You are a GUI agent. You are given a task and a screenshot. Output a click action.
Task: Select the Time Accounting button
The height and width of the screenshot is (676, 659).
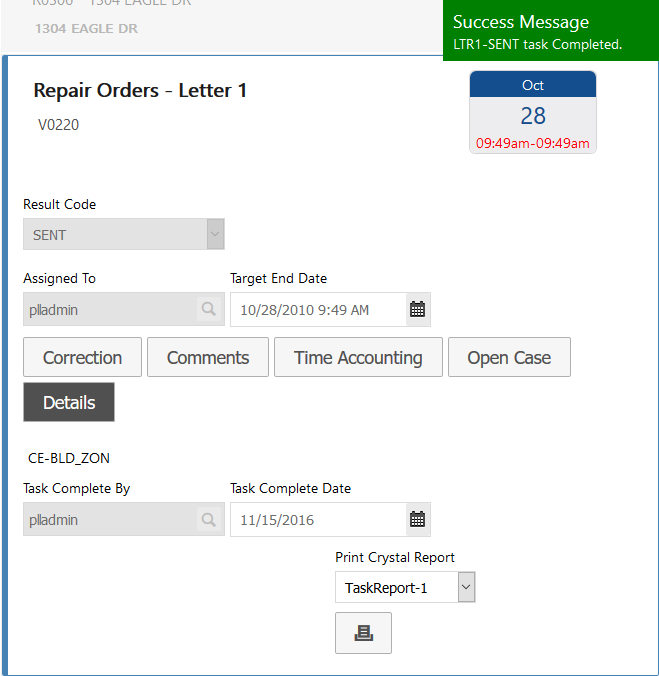coord(358,358)
